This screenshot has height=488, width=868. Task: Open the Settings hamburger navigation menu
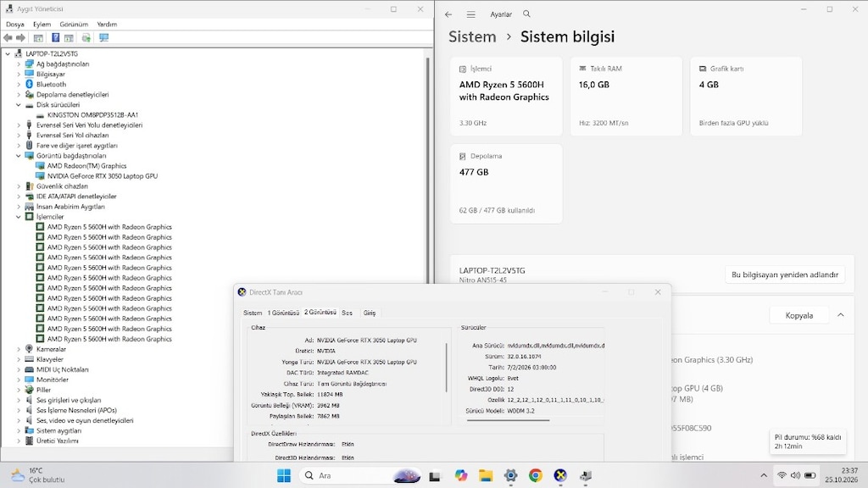click(x=470, y=14)
